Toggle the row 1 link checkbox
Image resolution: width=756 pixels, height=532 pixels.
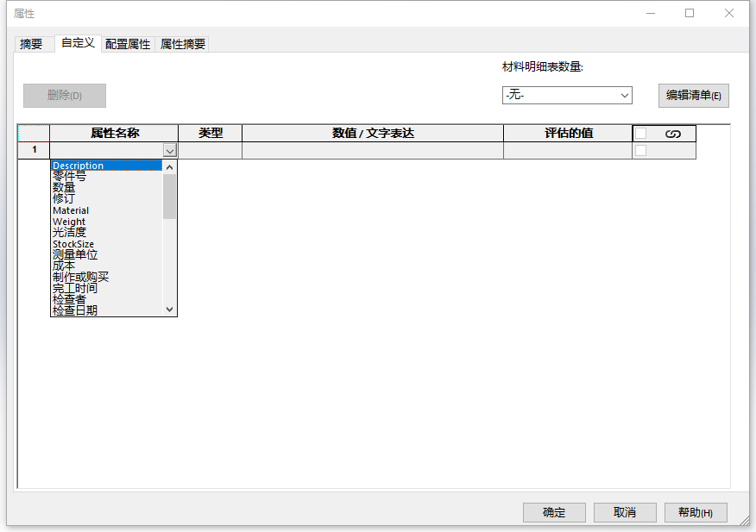(x=640, y=150)
